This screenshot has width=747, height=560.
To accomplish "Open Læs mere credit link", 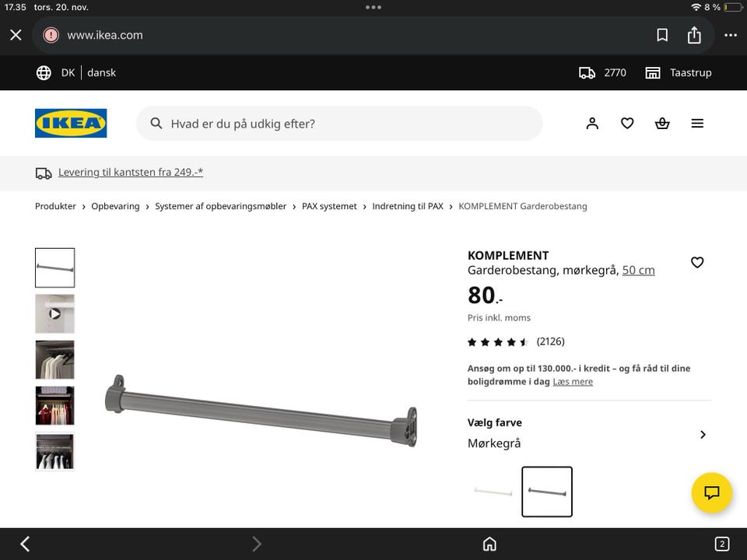I will point(573,381).
